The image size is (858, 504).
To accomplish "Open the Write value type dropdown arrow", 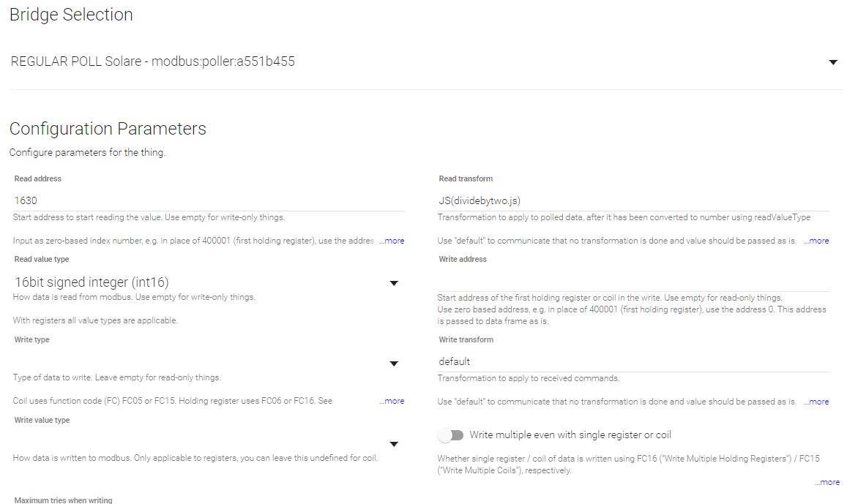I will 394,444.
